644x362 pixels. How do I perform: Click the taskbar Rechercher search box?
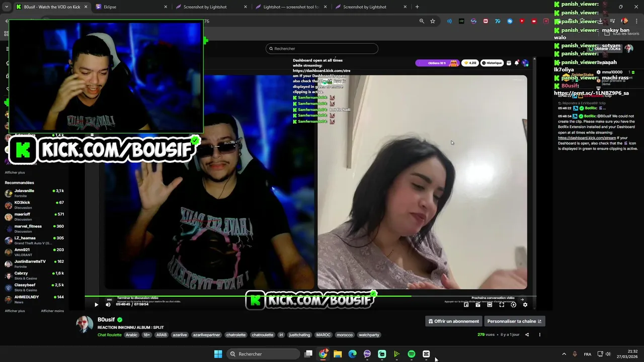coord(263,354)
